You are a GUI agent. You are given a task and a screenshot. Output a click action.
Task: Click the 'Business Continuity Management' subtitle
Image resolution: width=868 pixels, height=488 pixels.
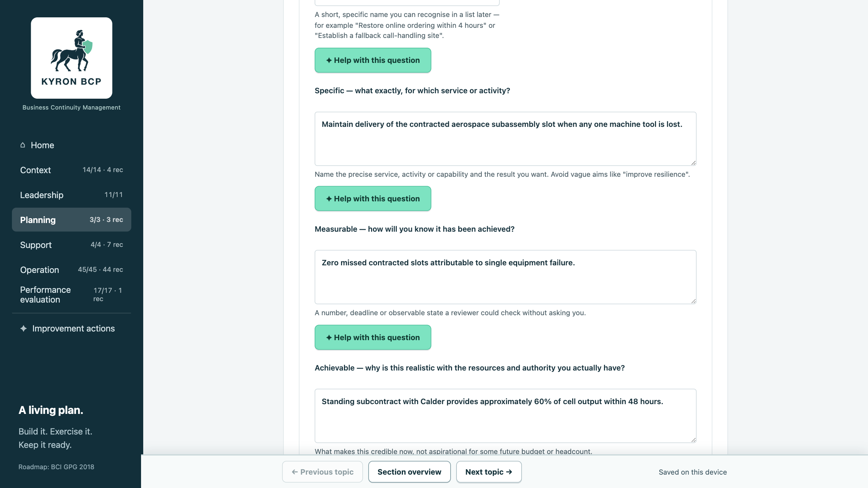pyautogui.click(x=71, y=107)
